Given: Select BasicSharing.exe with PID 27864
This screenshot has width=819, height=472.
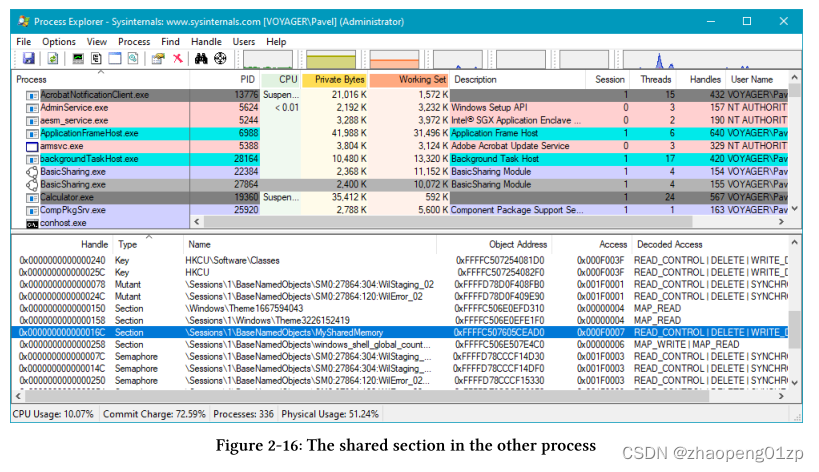Looking at the screenshot, I should 400,184.
